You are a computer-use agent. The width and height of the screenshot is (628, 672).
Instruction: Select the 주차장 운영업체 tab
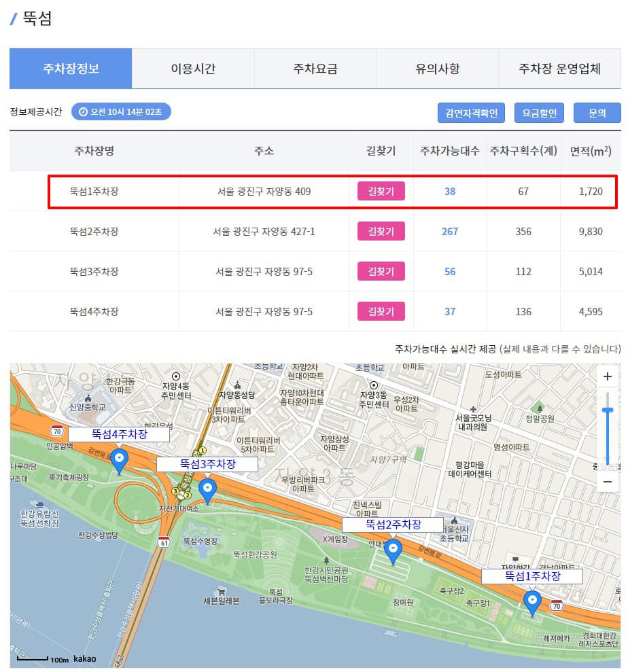coord(559,68)
